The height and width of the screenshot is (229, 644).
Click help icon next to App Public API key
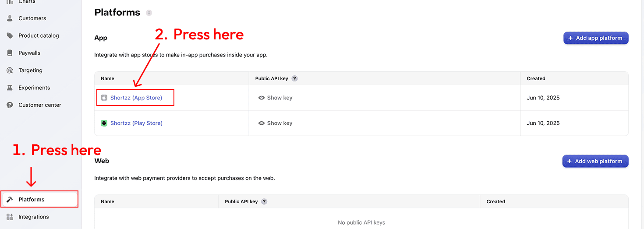[295, 79]
